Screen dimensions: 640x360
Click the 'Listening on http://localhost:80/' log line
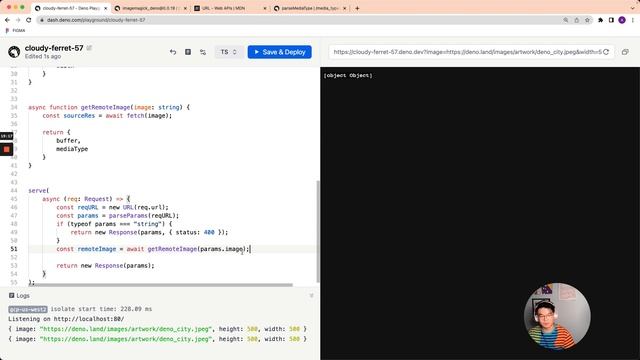pyautogui.click(x=66, y=319)
